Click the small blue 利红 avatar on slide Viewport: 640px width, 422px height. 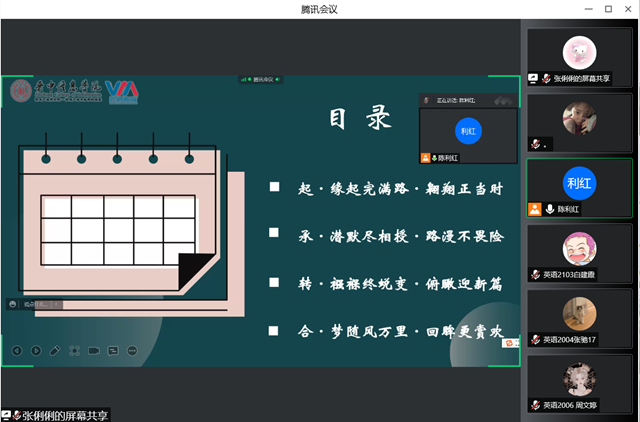468,131
